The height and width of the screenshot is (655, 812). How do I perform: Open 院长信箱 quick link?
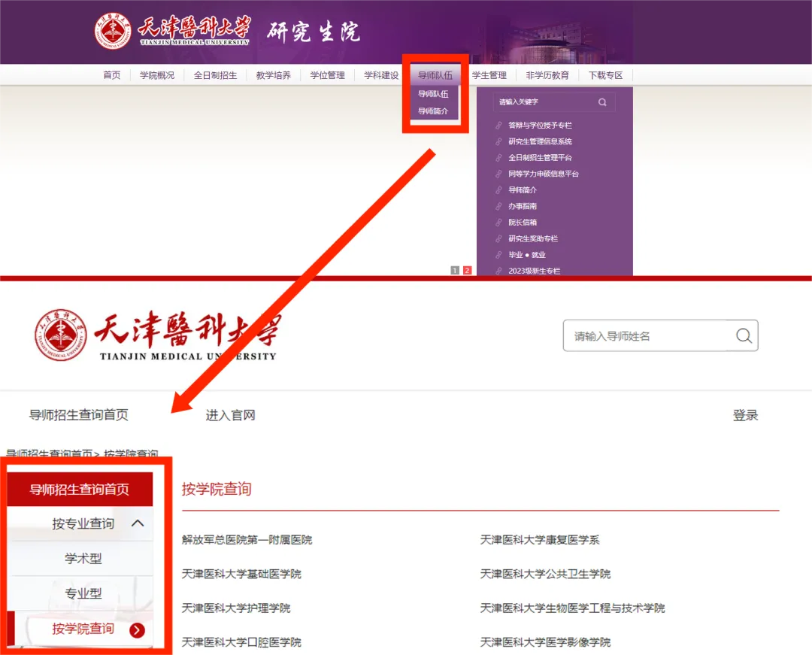tap(523, 222)
